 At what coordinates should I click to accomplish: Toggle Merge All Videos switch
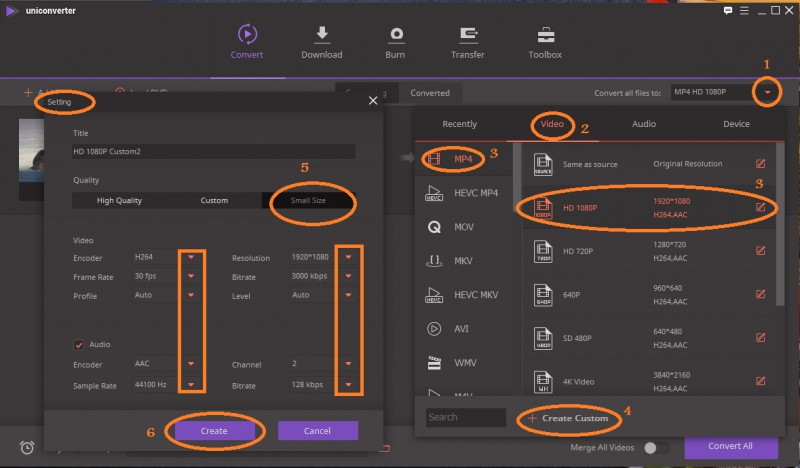(656, 448)
